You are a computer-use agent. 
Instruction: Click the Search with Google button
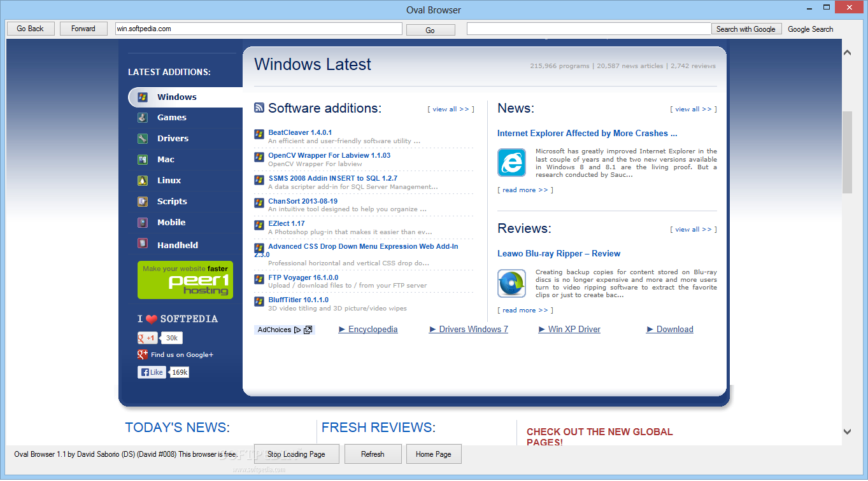(746, 29)
